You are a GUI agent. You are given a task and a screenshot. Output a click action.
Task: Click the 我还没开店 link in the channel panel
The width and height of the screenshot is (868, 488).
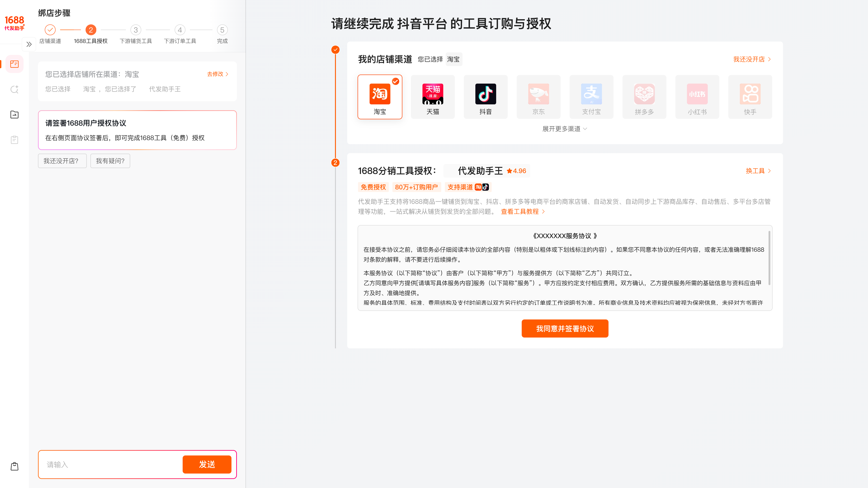coord(752,59)
